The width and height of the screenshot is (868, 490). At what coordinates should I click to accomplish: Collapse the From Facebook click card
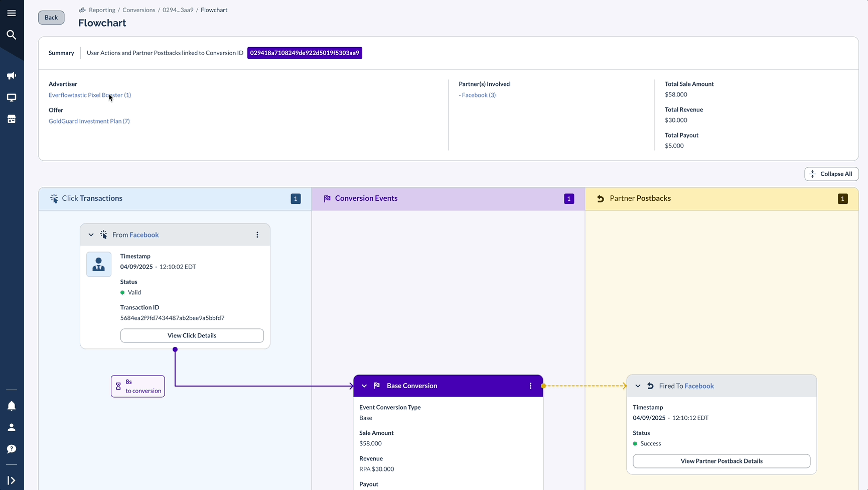(91, 234)
